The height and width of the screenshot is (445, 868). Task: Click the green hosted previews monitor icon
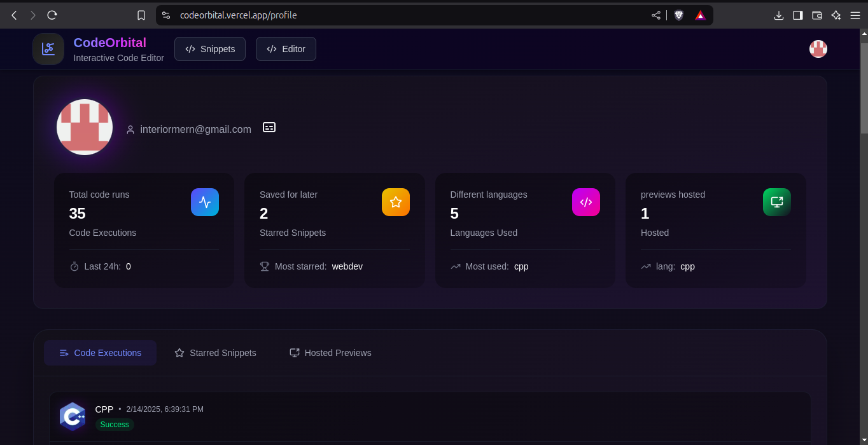pos(777,202)
